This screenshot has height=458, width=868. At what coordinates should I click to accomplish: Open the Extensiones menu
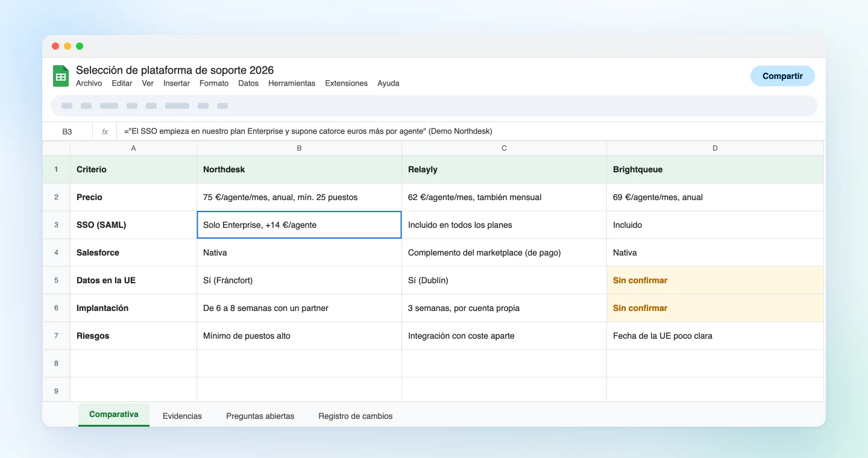[346, 83]
